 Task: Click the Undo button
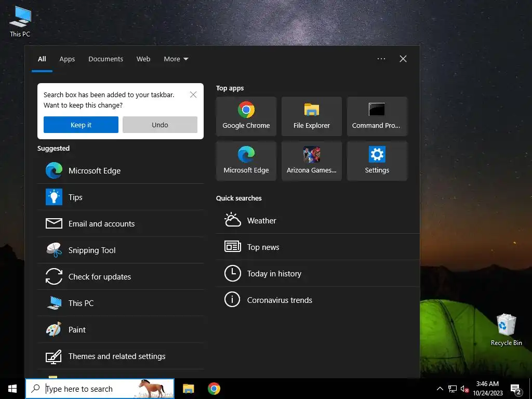point(160,125)
